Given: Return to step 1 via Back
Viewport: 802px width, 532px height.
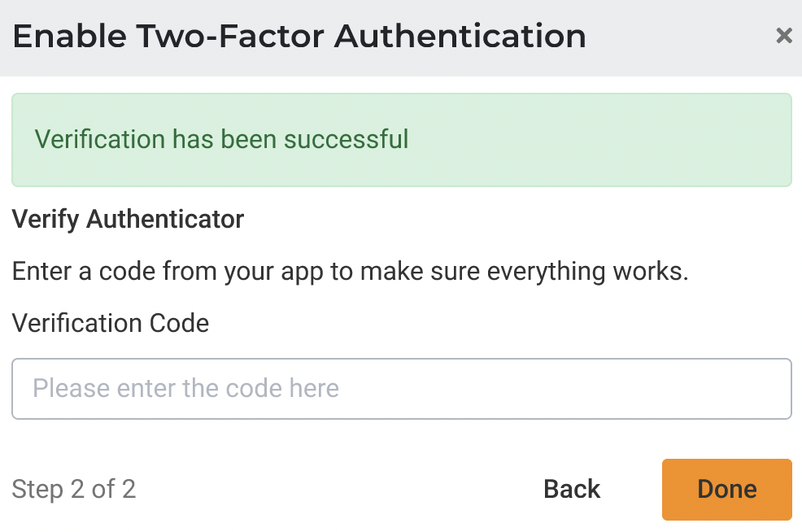Looking at the screenshot, I should [x=572, y=489].
